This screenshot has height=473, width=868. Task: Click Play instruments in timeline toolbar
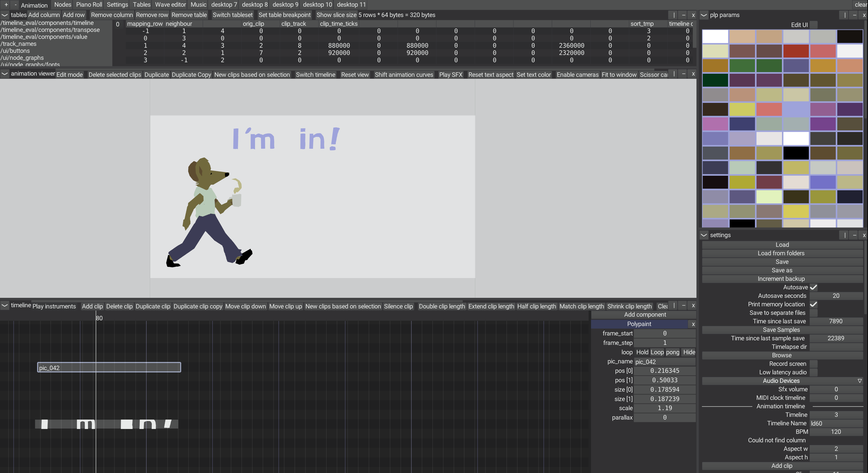click(x=54, y=306)
